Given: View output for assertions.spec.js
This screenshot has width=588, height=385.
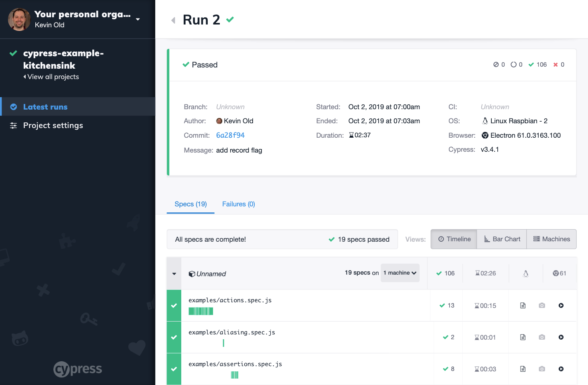Looking at the screenshot, I should click(523, 369).
